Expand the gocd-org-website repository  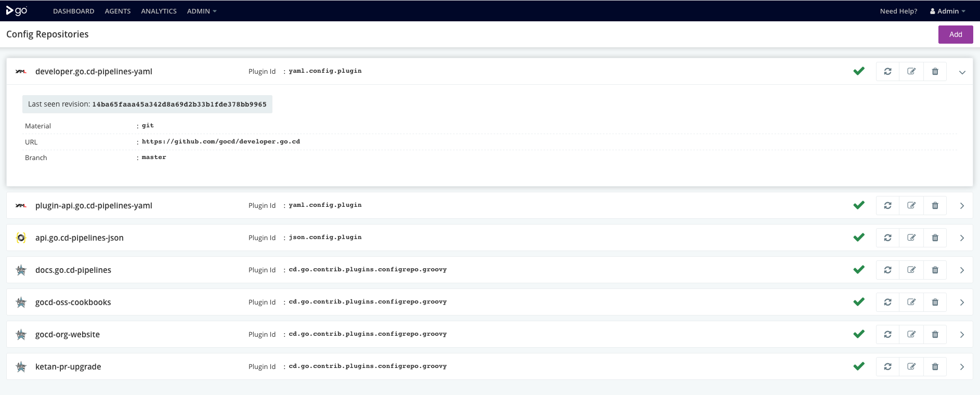[x=962, y=335]
